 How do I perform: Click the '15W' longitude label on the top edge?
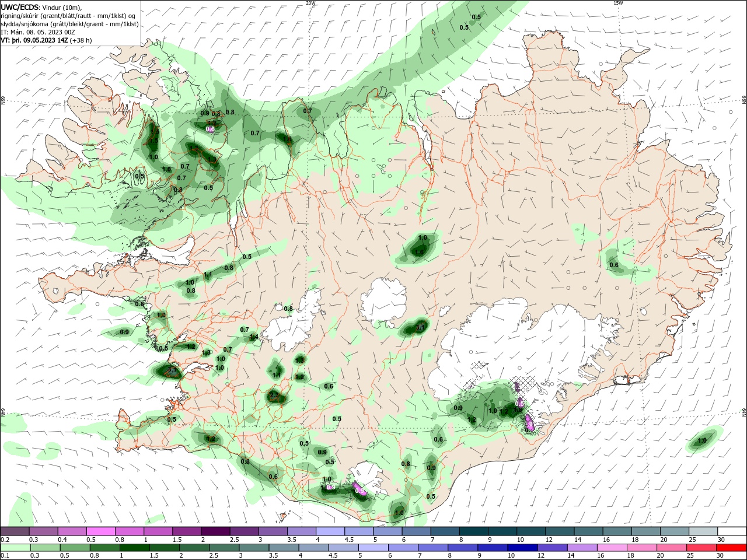618,3
